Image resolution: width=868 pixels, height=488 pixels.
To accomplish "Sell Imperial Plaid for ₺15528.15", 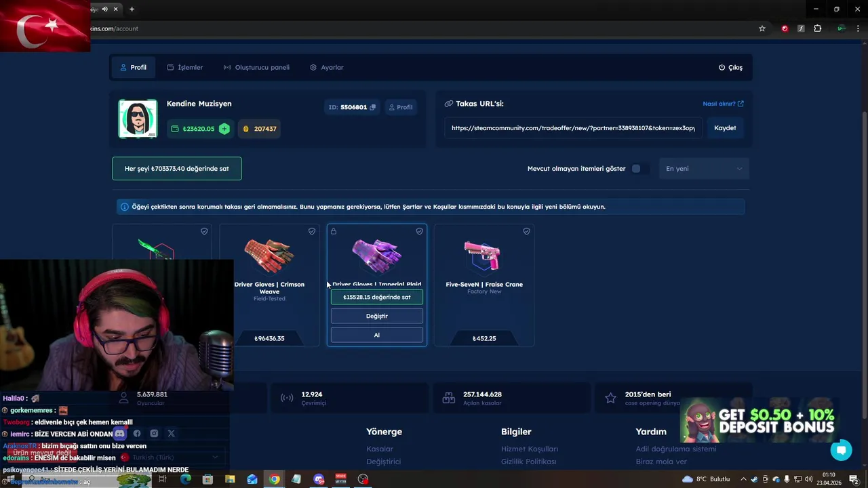I will (377, 297).
